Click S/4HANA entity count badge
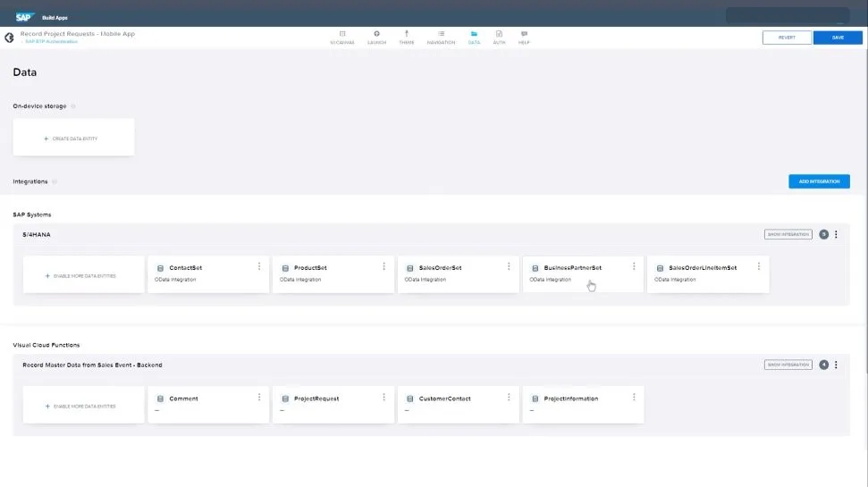 (x=823, y=235)
